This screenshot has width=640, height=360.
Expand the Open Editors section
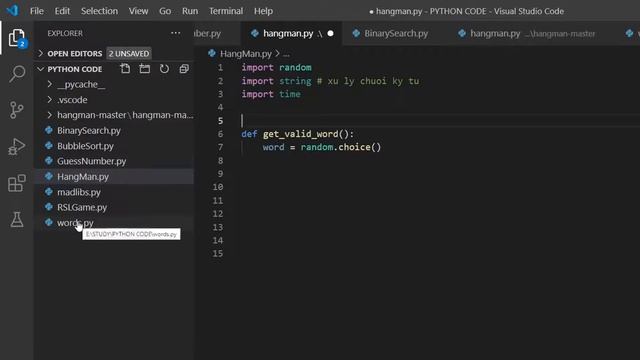coord(40,53)
